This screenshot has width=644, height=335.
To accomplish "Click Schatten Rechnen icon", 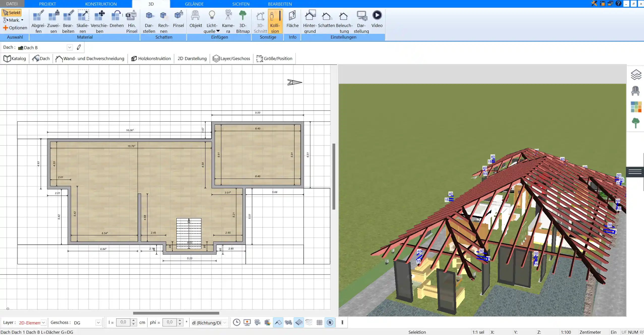I will pyautogui.click(x=164, y=21).
